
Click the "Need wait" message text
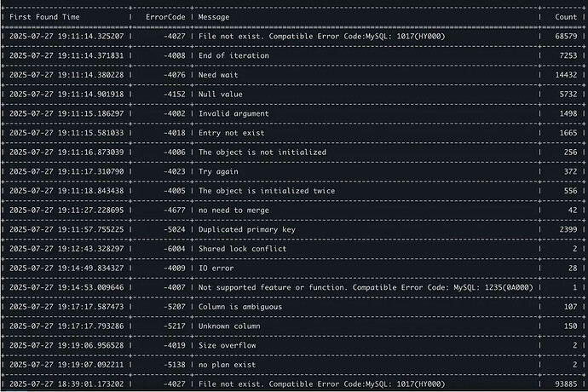point(218,75)
